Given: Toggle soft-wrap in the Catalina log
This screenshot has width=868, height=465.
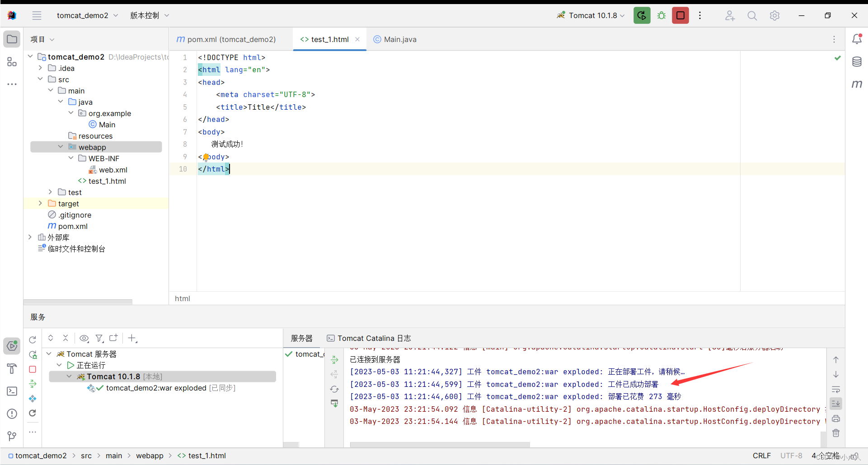Looking at the screenshot, I should tap(836, 390).
